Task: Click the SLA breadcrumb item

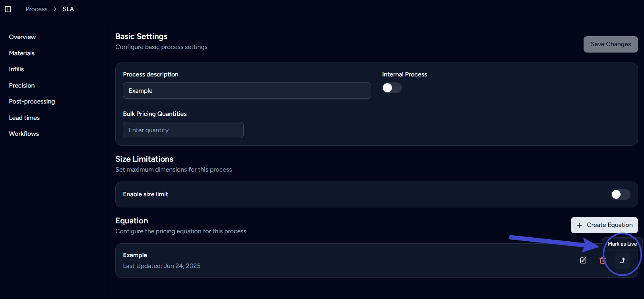Action: pyautogui.click(x=68, y=9)
